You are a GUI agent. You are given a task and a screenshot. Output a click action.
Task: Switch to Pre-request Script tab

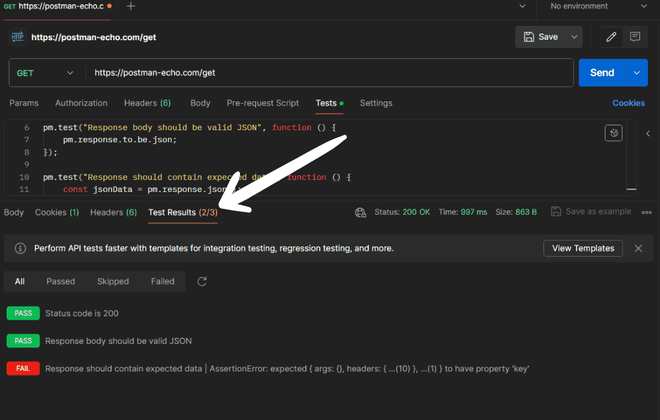click(263, 103)
